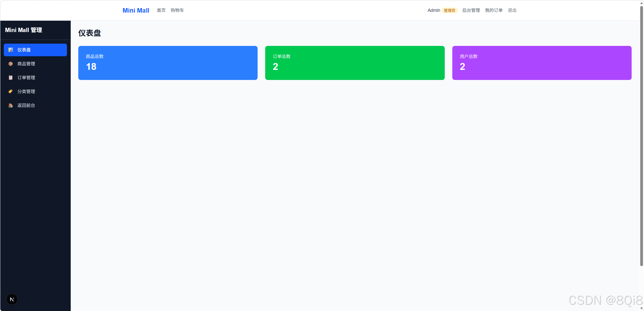Click the dashboard chart icon in sidebar

[x=11, y=50]
